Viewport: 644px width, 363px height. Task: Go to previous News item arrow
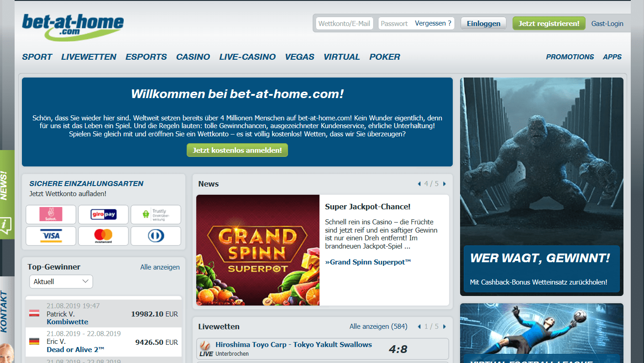pos(419,184)
